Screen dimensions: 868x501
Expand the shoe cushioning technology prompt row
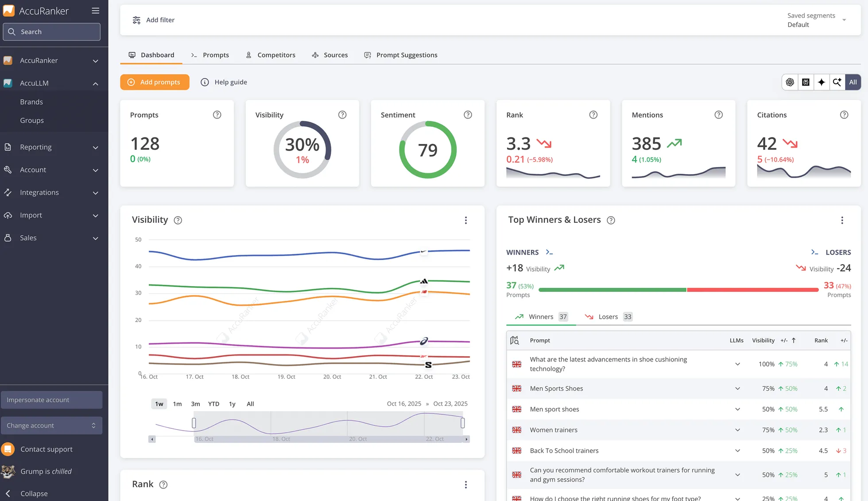click(737, 364)
